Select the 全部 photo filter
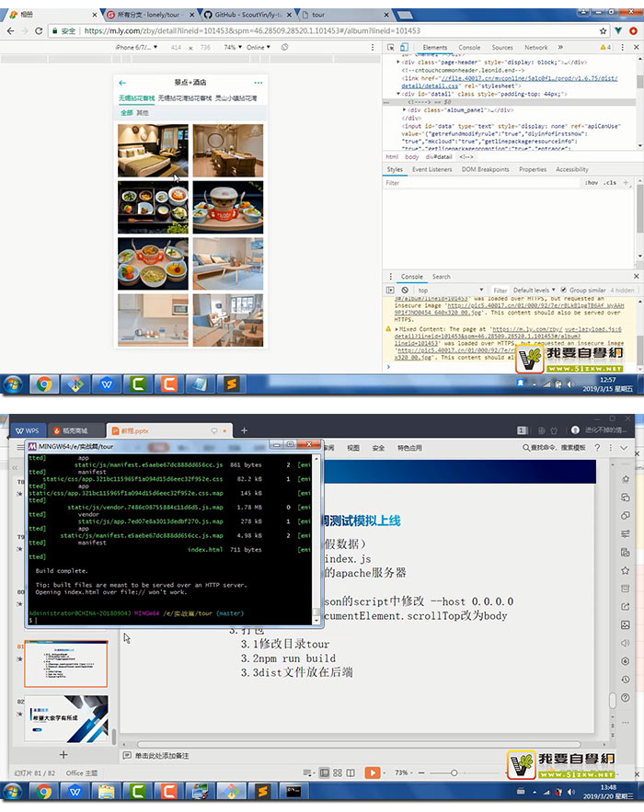The width and height of the screenshot is (644, 812). 126,112
